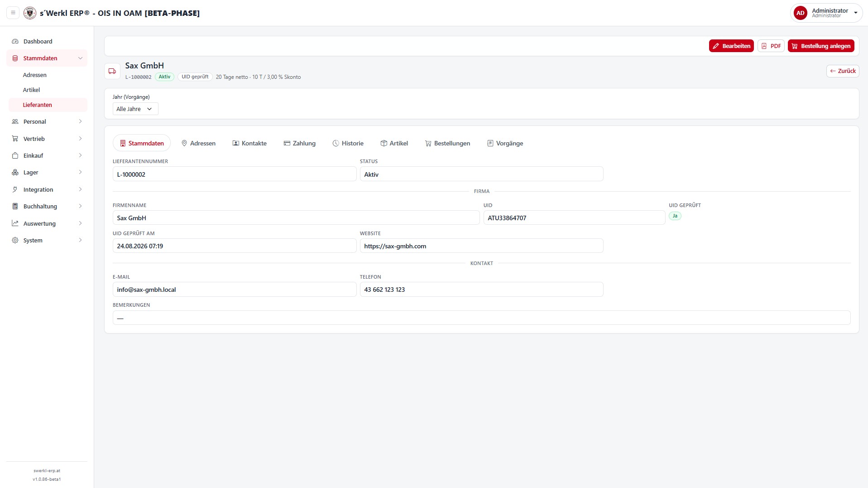The image size is (868, 488).
Task: Expand the Buchhaltung submenu chevron
Action: tap(80, 206)
